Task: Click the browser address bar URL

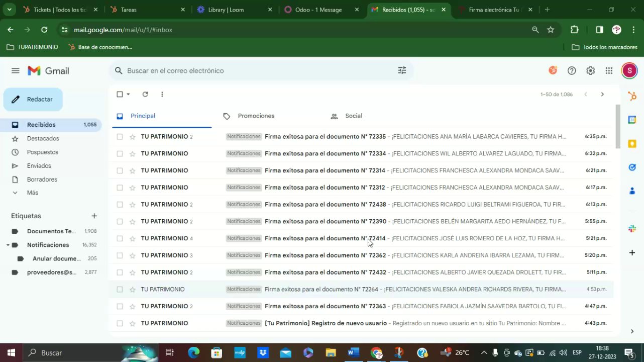Action: coord(123,30)
